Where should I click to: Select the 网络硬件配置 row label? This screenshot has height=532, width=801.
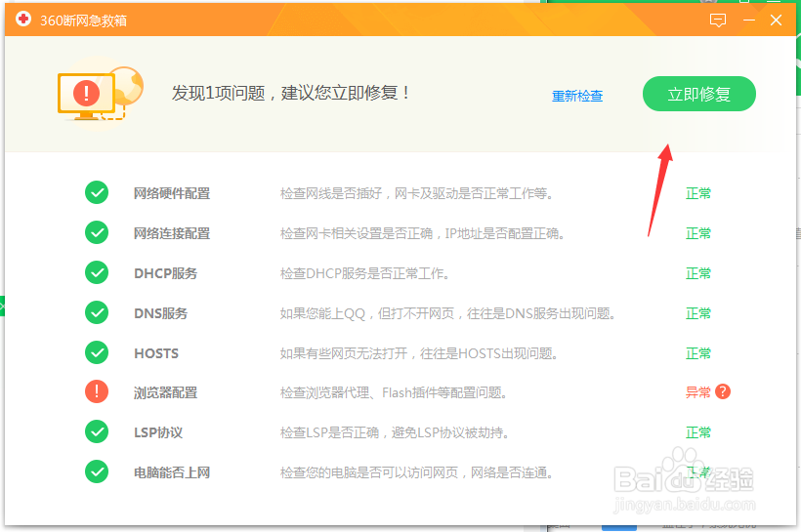point(172,193)
